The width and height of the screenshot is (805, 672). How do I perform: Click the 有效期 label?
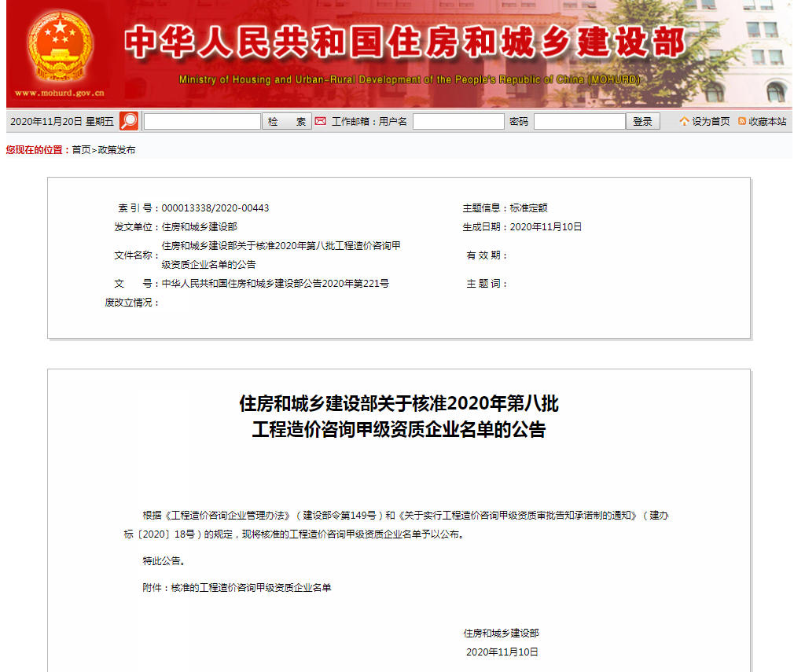point(487,255)
